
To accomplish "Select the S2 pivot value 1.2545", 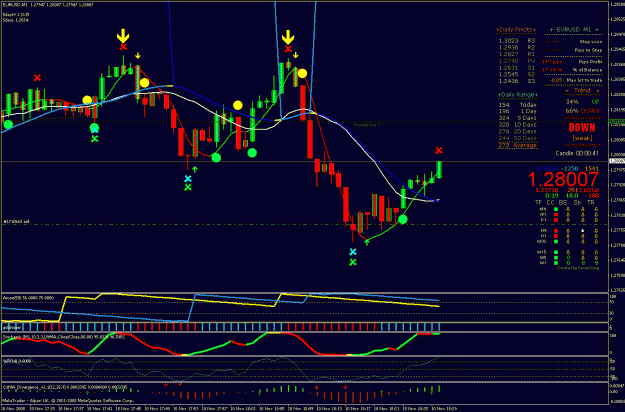I will (x=508, y=74).
